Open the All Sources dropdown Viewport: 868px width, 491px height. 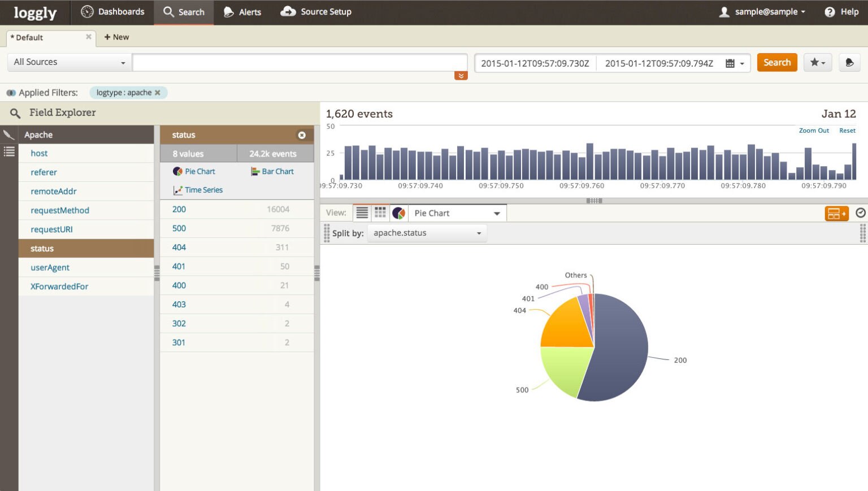(x=69, y=62)
